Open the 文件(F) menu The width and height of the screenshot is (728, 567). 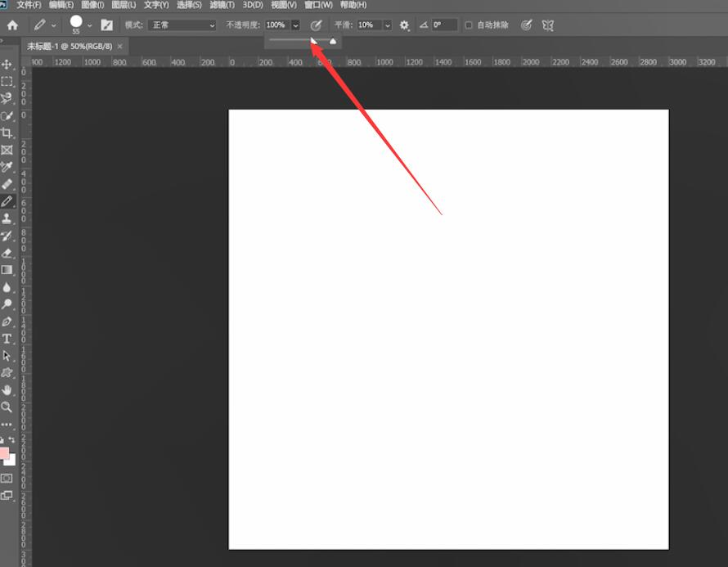pyautogui.click(x=29, y=5)
